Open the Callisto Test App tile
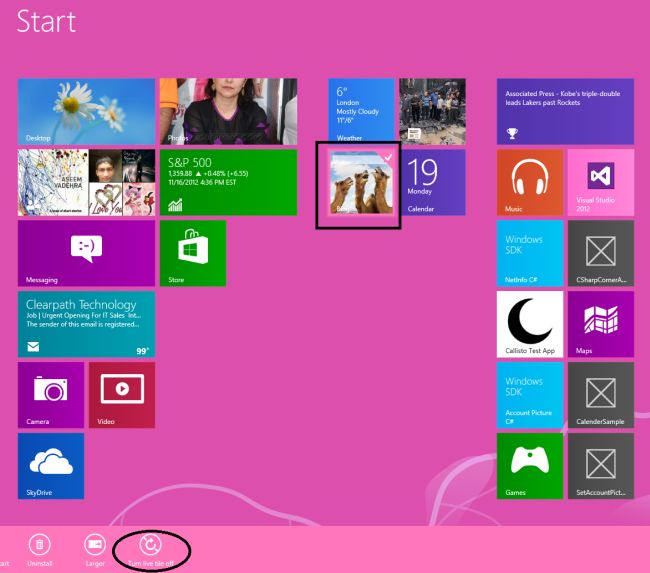Image resolution: width=650 pixels, height=573 pixels. 530,324
